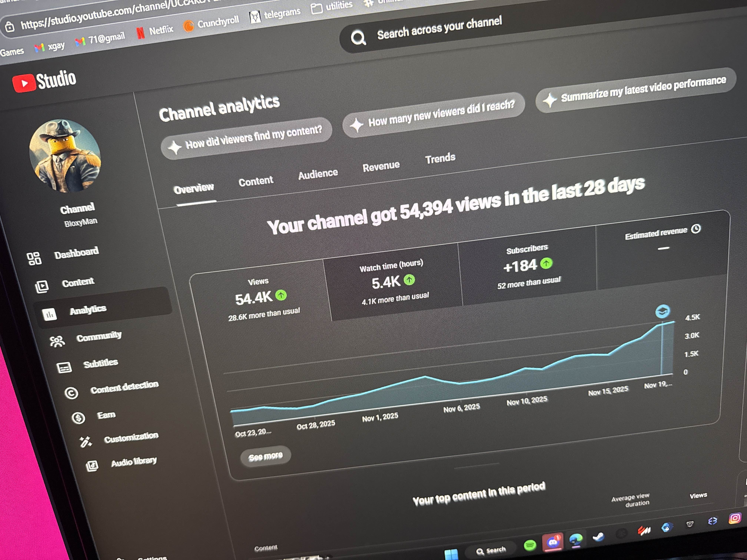Click the search magnifier icon
The image size is (747, 560).
pos(358,38)
